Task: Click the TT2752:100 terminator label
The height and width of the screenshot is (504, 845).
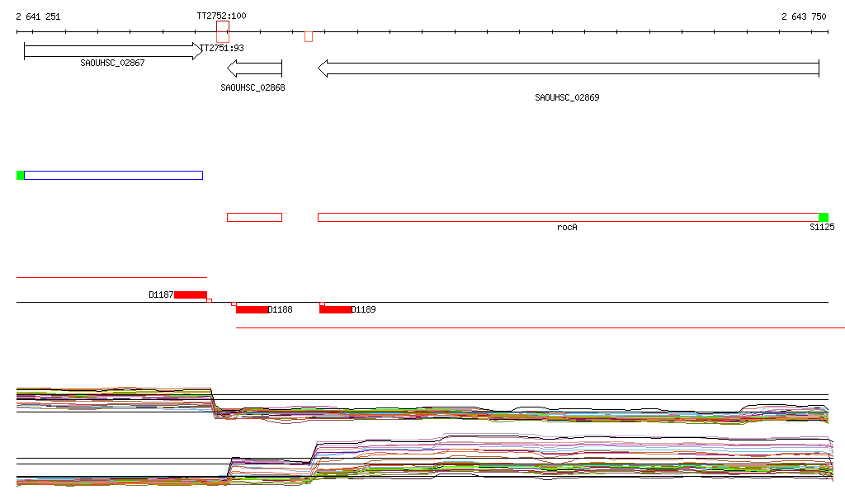Action: click(221, 16)
